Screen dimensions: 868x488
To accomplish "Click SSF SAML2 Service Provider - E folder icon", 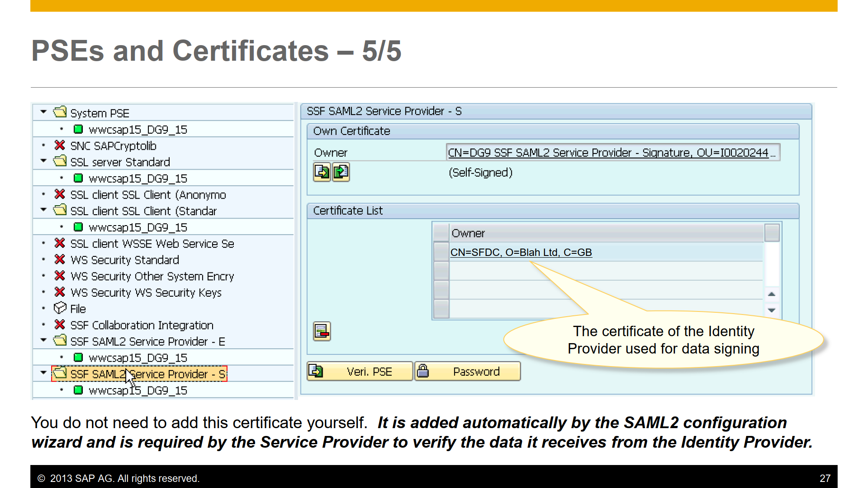I will coord(60,341).
